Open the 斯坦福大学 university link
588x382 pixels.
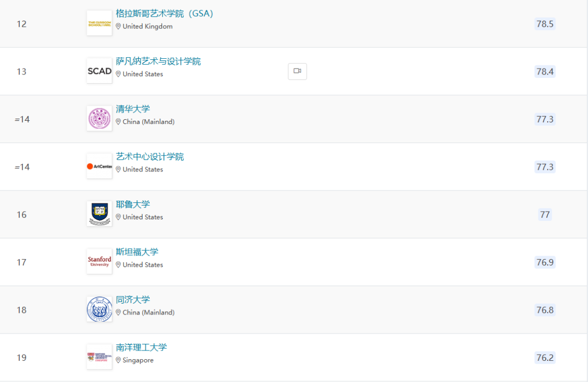137,252
